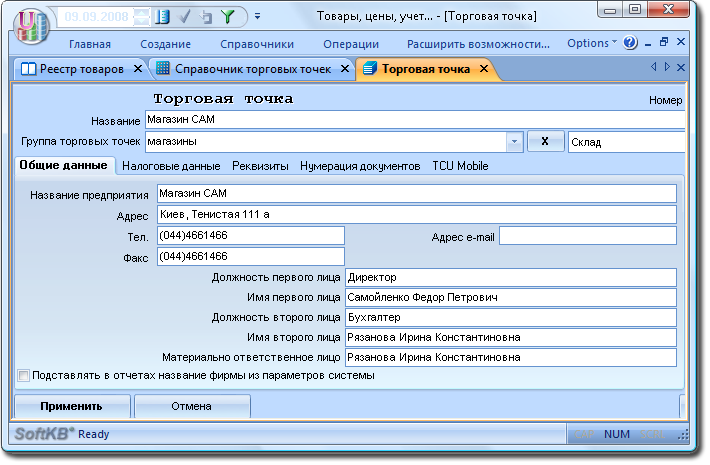Toggle Подставлять в отчетах название фирмы checkbox
Screen dimensions: 710x465
(23, 375)
